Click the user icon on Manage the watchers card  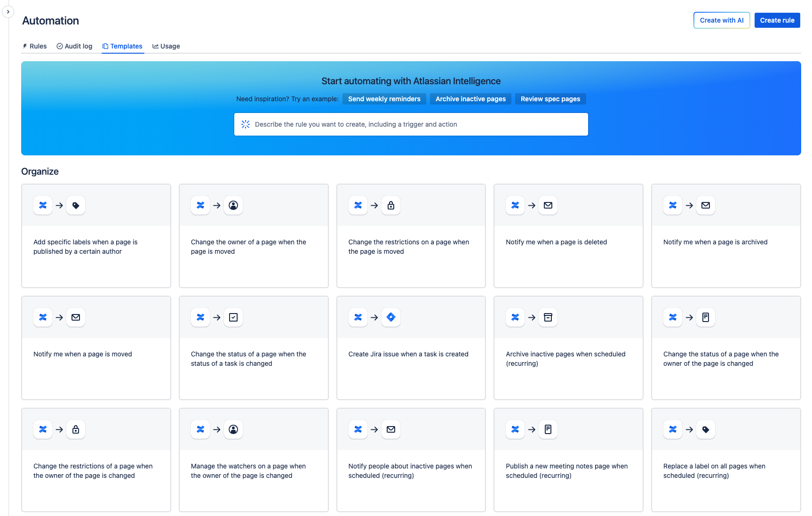click(233, 429)
